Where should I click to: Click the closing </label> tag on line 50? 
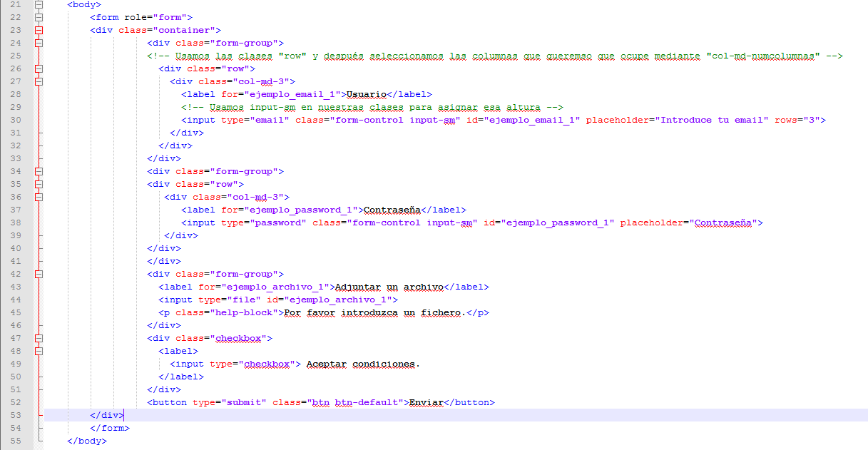(181, 377)
